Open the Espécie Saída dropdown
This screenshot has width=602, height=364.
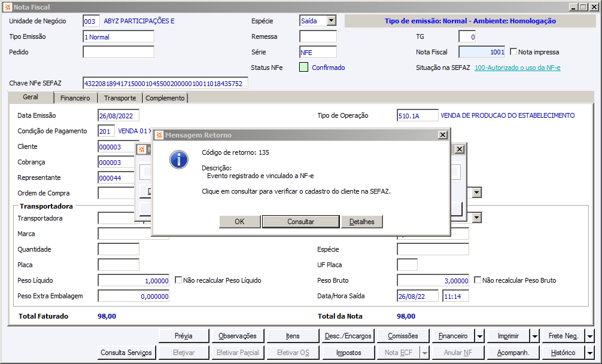click(332, 21)
